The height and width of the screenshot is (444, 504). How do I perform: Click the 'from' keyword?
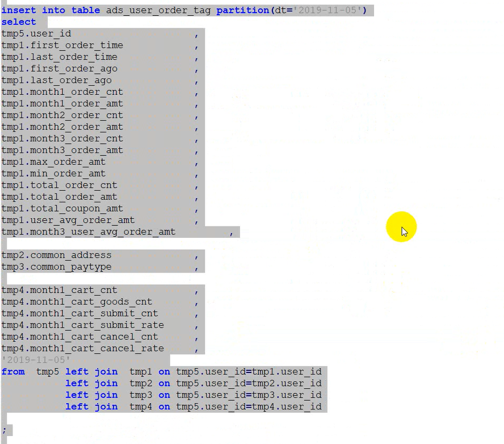click(x=13, y=372)
